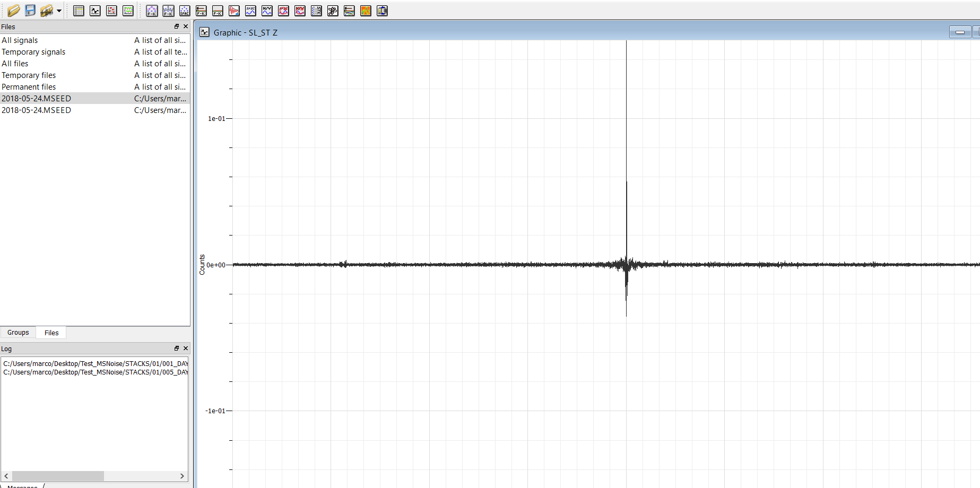Float the Log panel with undock button
The image size is (980, 488).
tap(177, 348)
